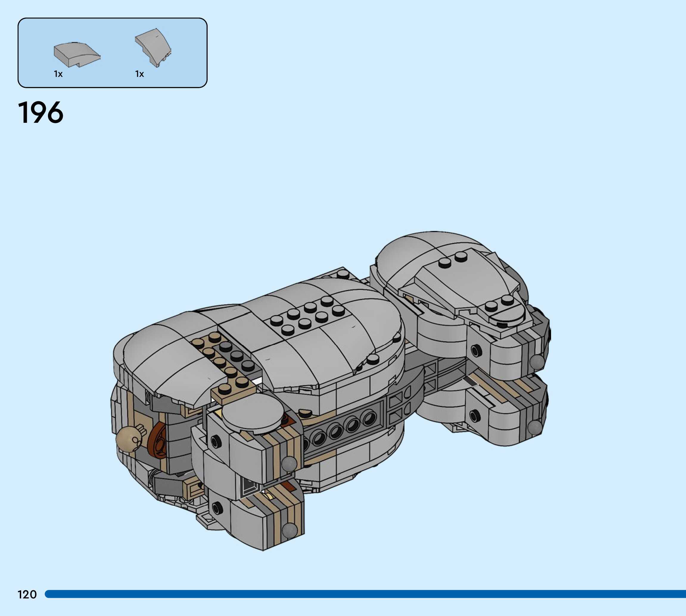
Task: Click the left curved slope part image
Action: pyautogui.click(x=77, y=55)
